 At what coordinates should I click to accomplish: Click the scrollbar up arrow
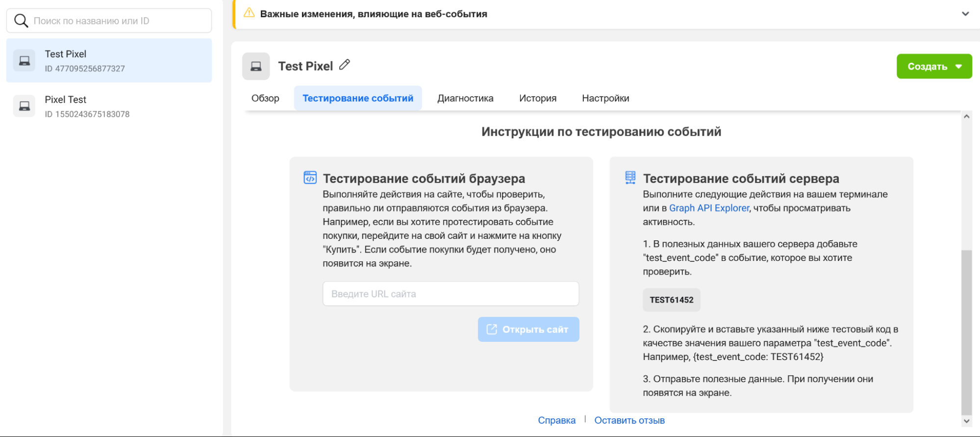point(966,116)
